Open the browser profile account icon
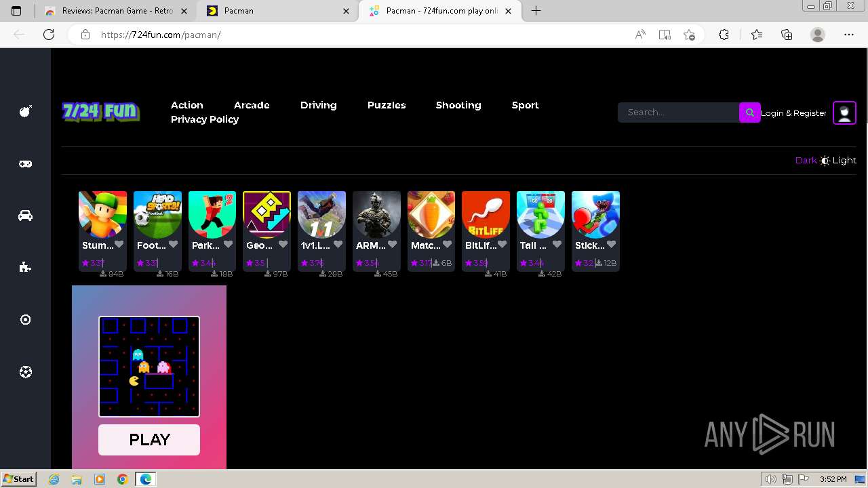 (x=818, y=35)
